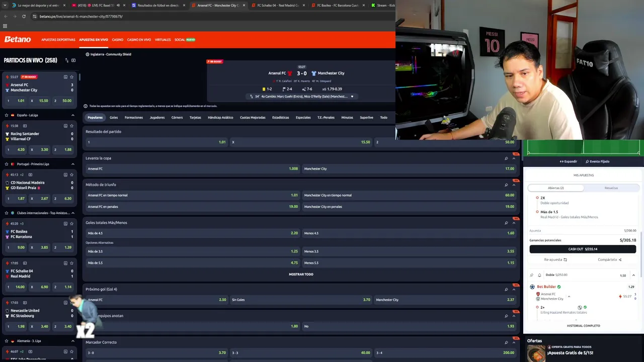Go back using the browser back arrow
The width and height of the screenshot is (644, 362).
click(x=6, y=16)
